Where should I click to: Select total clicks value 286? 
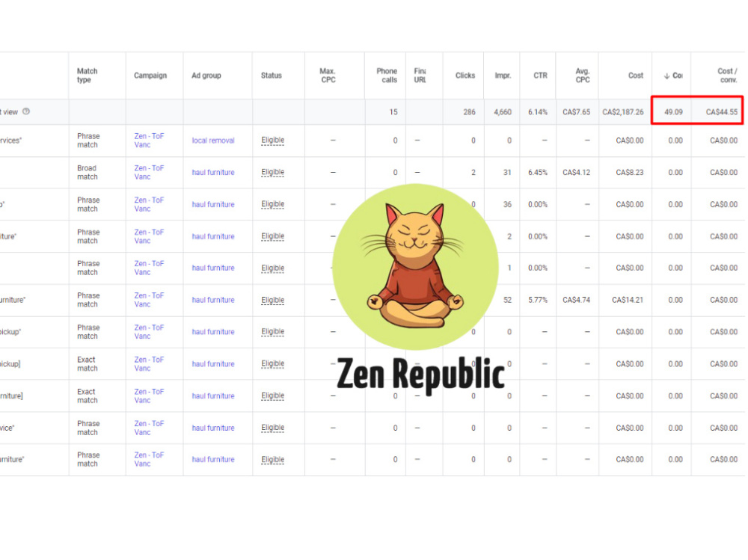(x=470, y=112)
